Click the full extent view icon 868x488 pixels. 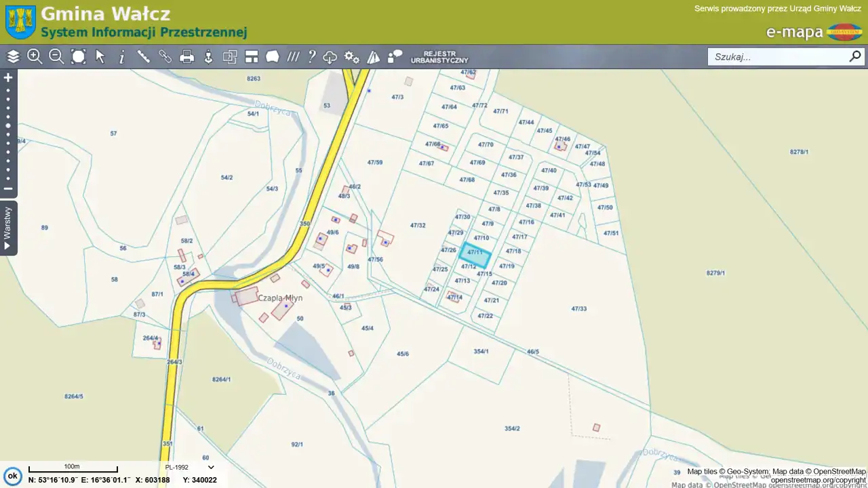click(79, 57)
